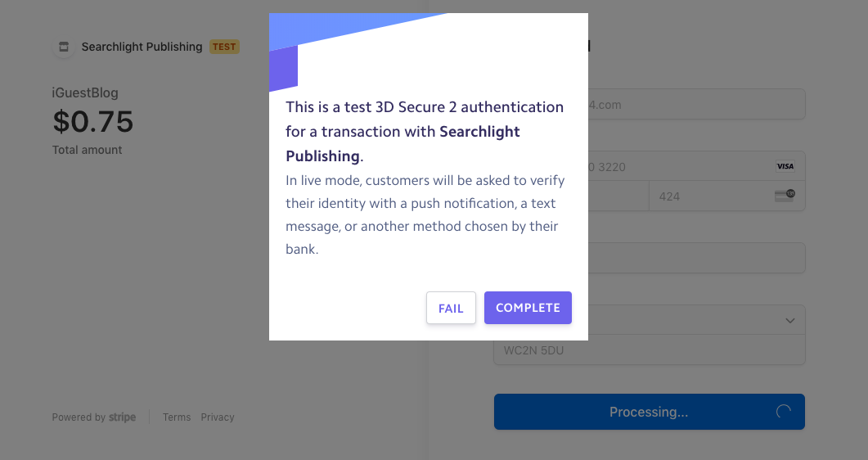Click the Searchlight Publishing merchant name

142,47
